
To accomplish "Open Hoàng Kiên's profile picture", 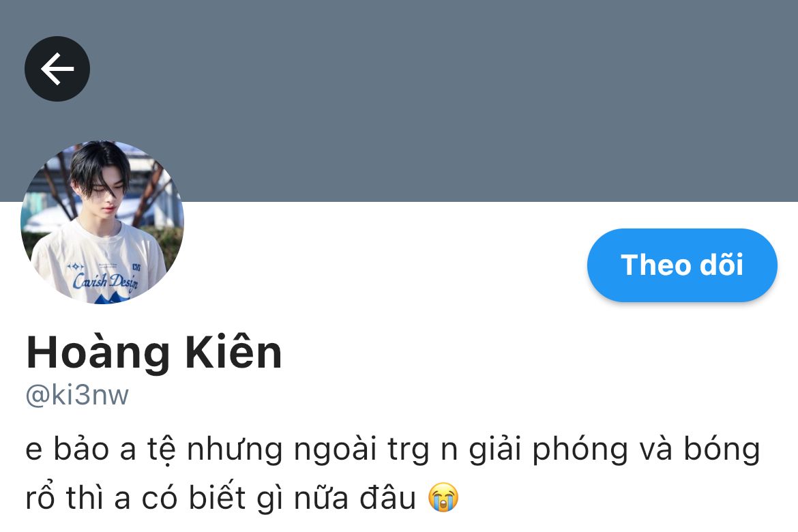I will click(102, 222).
